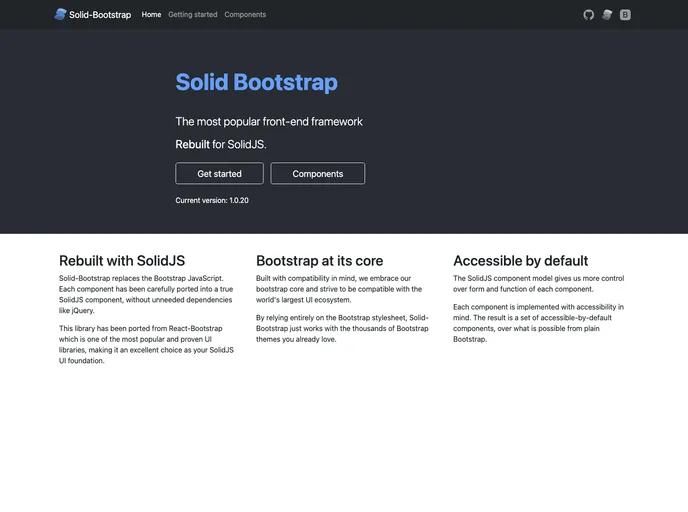
Task: Click paragraph starting 'Built with compatibility in mind'
Action: pos(339,289)
